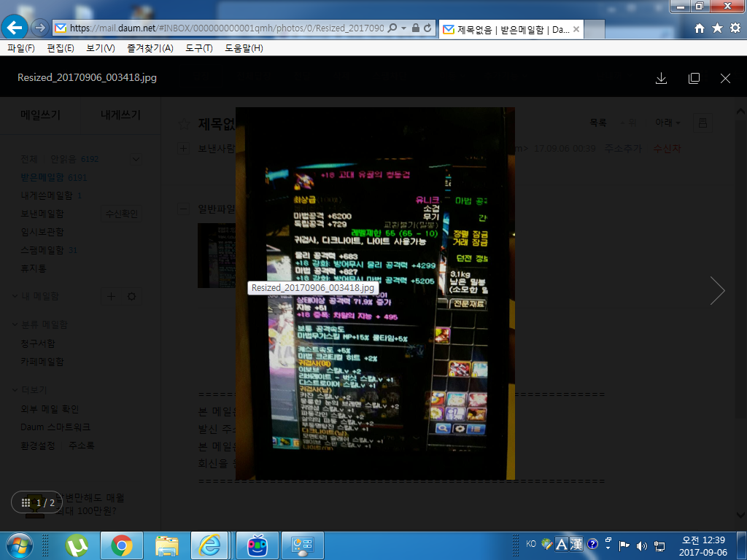The width and height of the screenshot is (747, 560).
Task: Click Internet Explorer taskbar icon
Action: coord(209,545)
